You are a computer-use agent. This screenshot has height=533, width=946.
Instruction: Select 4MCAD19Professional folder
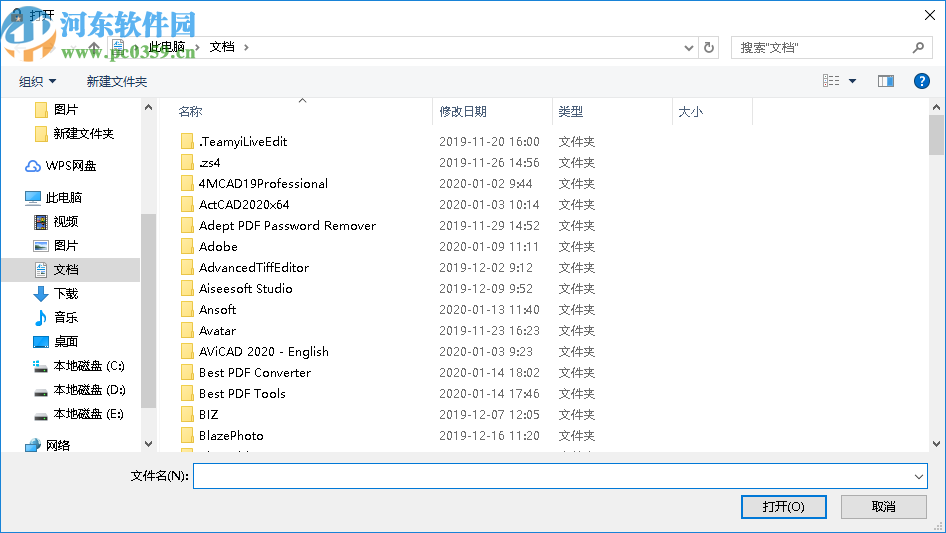tap(263, 184)
